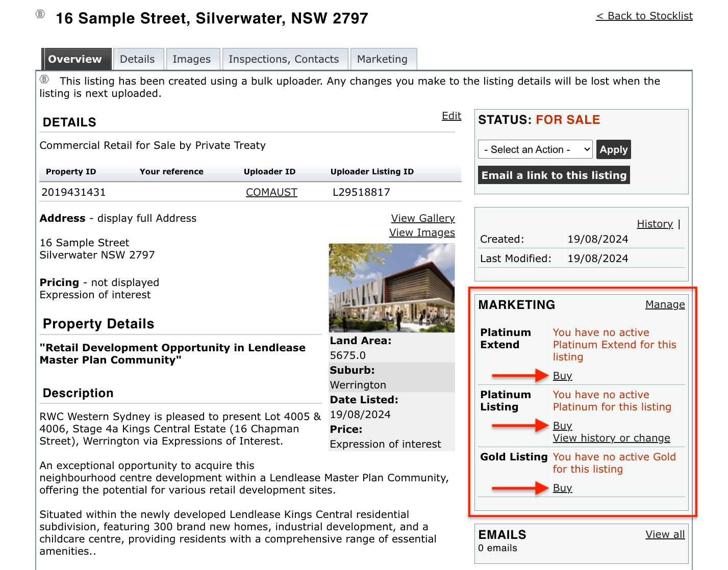Image resolution: width=728 pixels, height=570 pixels.
Task: Return via Back to Stocklist link
Action: tap(644, 16)
